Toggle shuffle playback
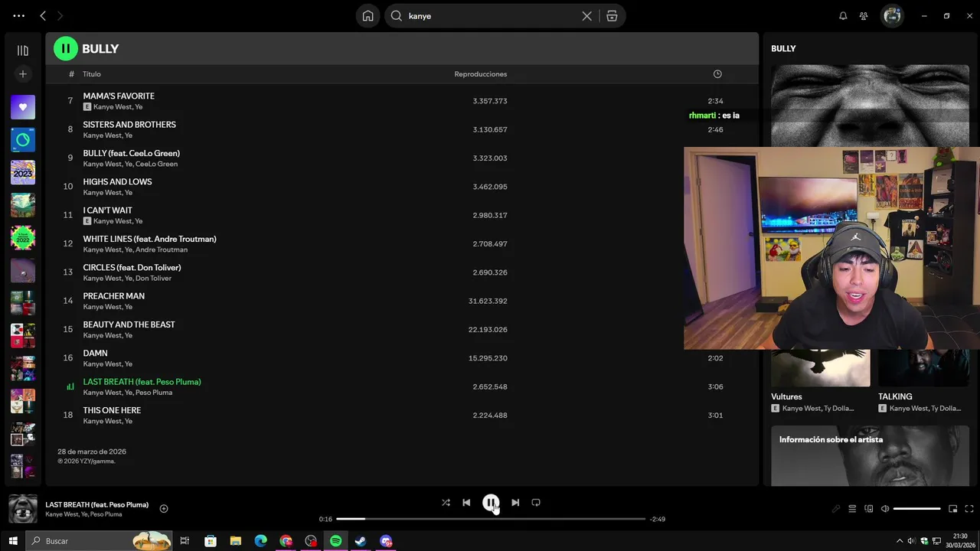 pos(446,503)
